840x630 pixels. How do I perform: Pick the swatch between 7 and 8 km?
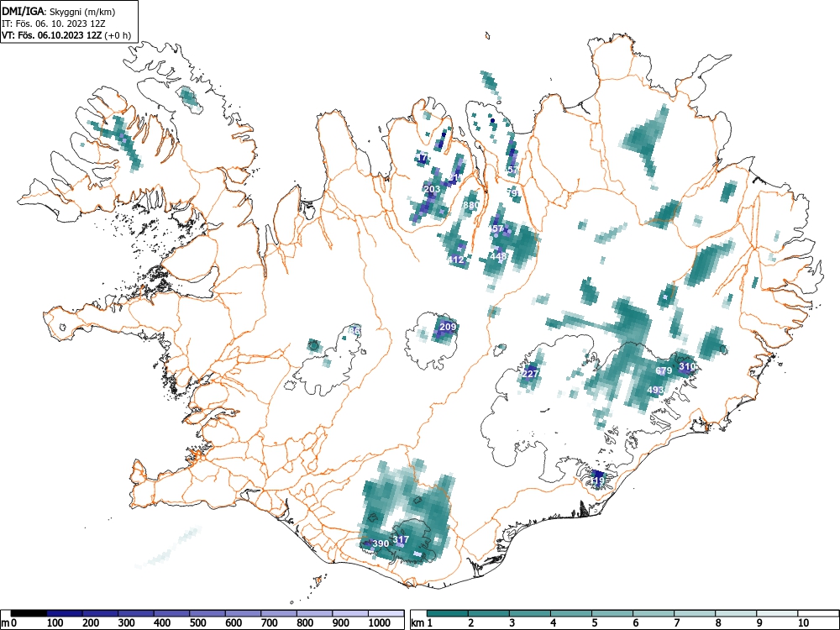coord(695,613)
